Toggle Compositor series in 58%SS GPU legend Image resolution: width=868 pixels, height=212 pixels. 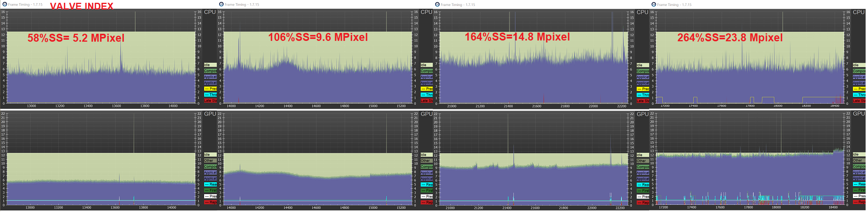(210, 166)
